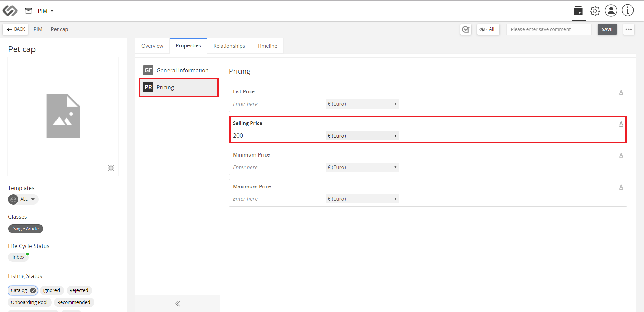Click the Pricing section heading
The width and height of the screenshot is (644, 312).
240,71
